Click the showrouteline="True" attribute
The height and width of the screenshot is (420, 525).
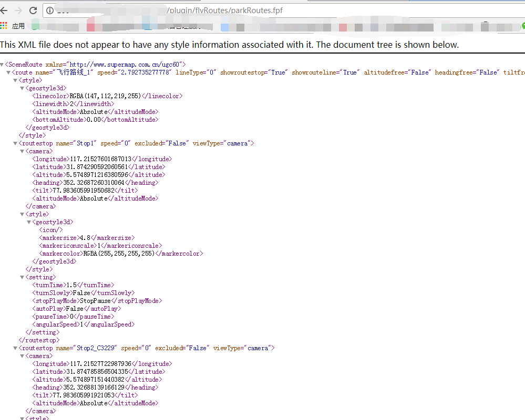click(326, 72)
